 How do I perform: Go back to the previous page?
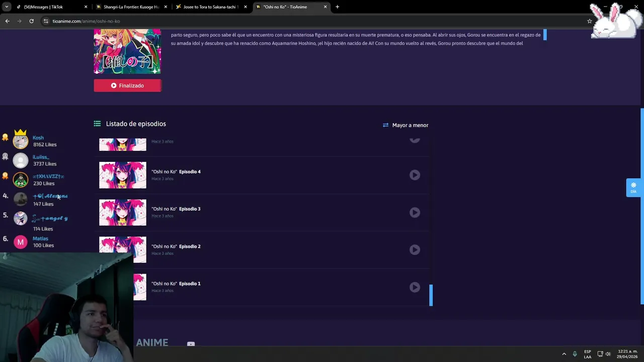pos(7,21)
